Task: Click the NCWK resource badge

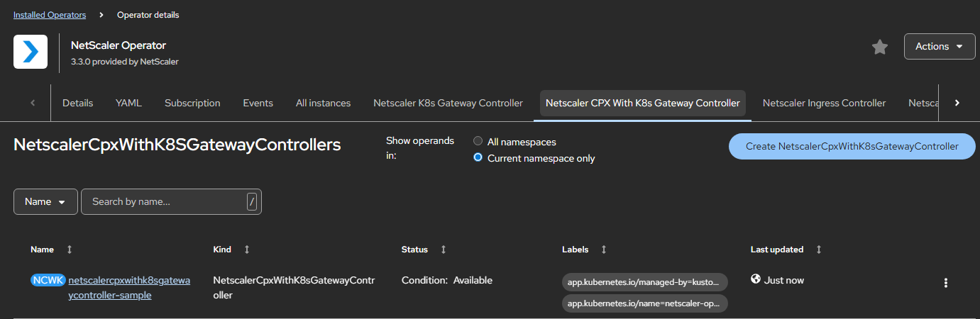Action: 48,280
